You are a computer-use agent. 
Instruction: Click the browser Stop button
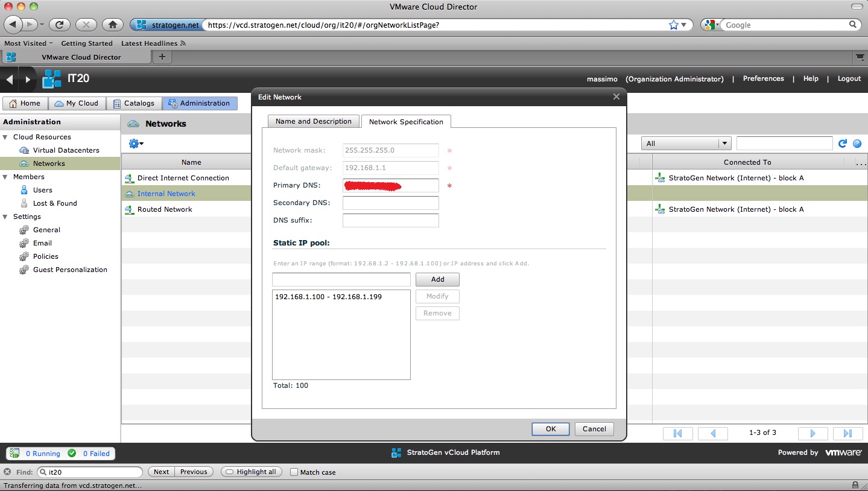[86, 25]
